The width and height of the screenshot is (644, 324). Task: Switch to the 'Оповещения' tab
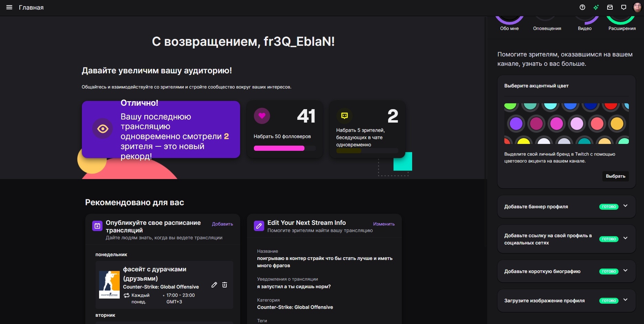[x=547, y=28]
